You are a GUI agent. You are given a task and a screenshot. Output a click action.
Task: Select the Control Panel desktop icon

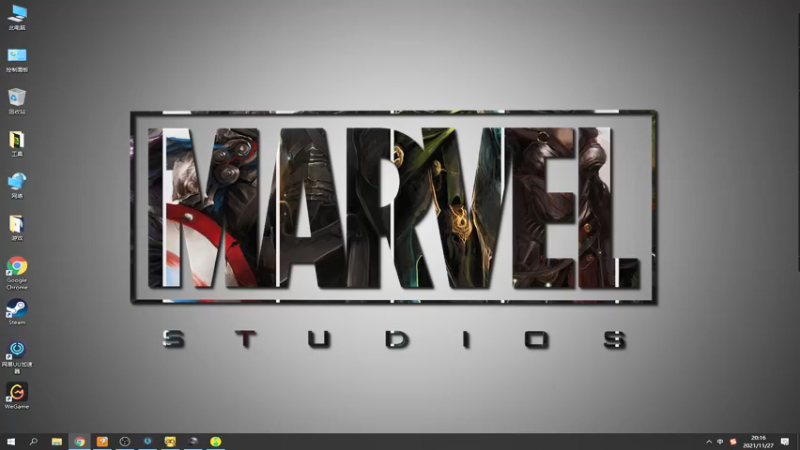17,60
